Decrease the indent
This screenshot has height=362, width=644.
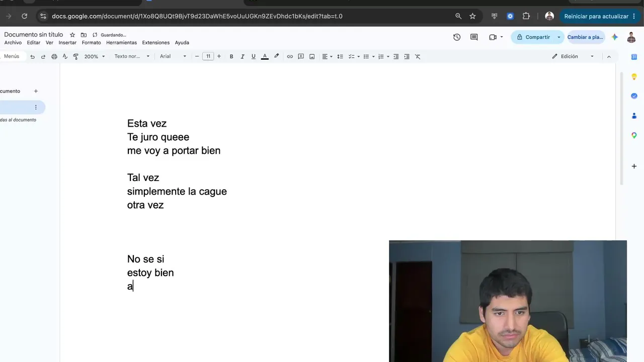[x=396, y=56]
